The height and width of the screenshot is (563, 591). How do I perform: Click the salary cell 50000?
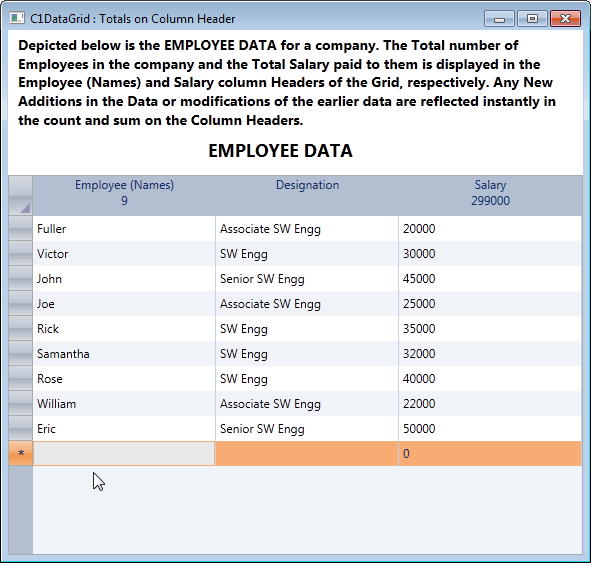[x=490, y=428]
